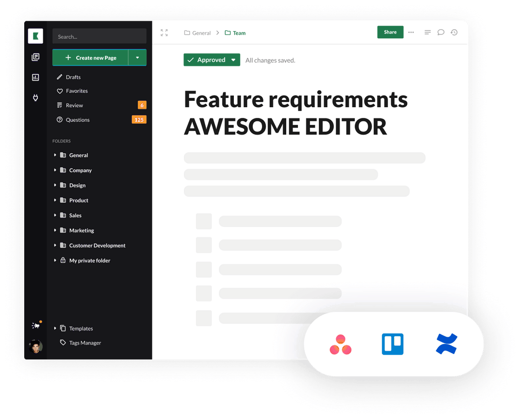The height and width of the screenshot is (420, 524).
Task: Expand My private folder arrow
Action: [55, 260]
